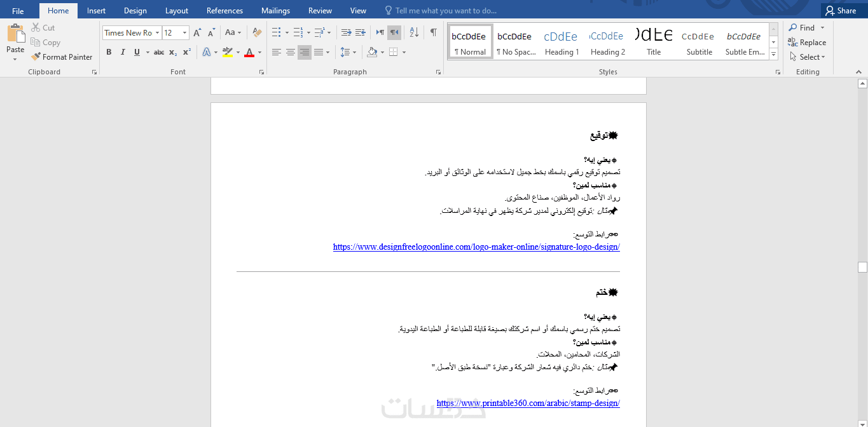
Task: Open the File tab
Action: tap(18, 10)
